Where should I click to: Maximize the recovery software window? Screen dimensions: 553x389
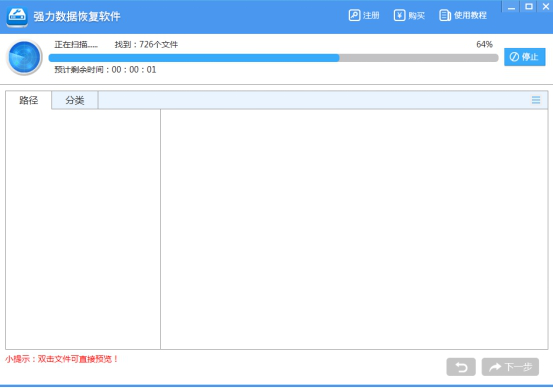[x=529, y=7]
